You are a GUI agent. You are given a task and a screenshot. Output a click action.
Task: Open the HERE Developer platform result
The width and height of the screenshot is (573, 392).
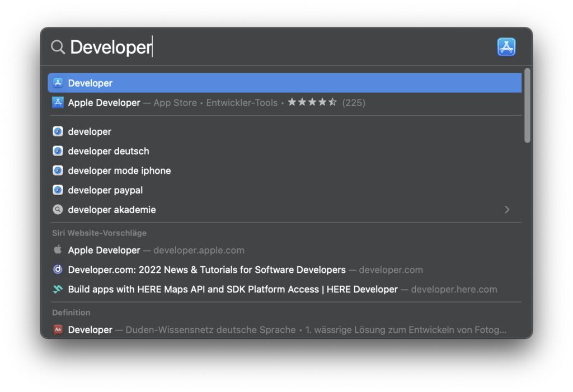tap(224, 289)
